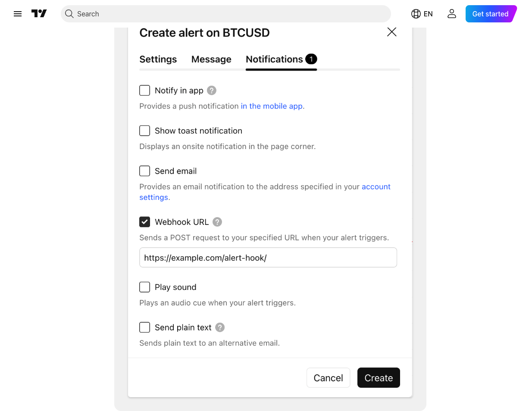
Task: Open the hamburger navigation menu
Action: (17, 13)
